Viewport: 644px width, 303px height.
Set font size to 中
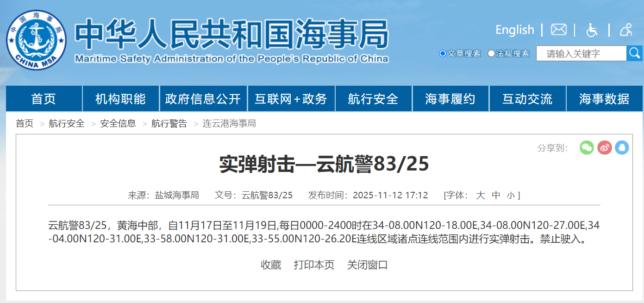click(496, 195)
